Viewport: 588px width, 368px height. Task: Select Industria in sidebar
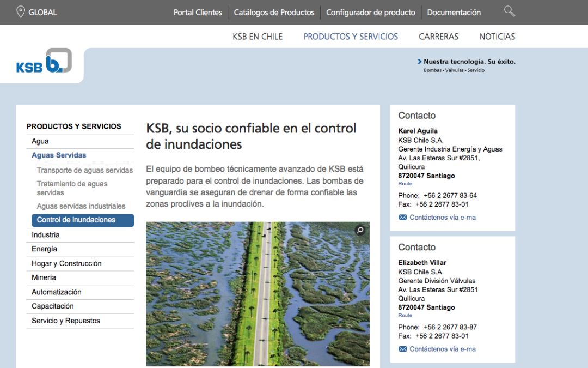click(45, 234)
